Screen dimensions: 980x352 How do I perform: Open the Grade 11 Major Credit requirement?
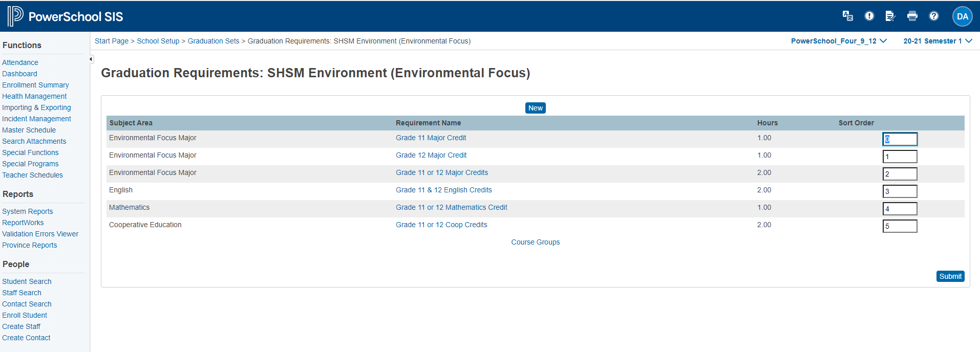click(x=431, y=138)
